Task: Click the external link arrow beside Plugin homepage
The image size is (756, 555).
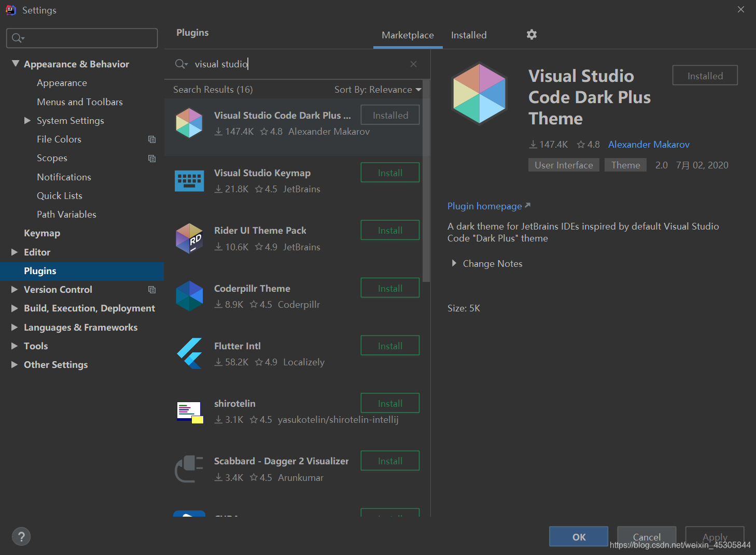Action: (x=528, y=205)
